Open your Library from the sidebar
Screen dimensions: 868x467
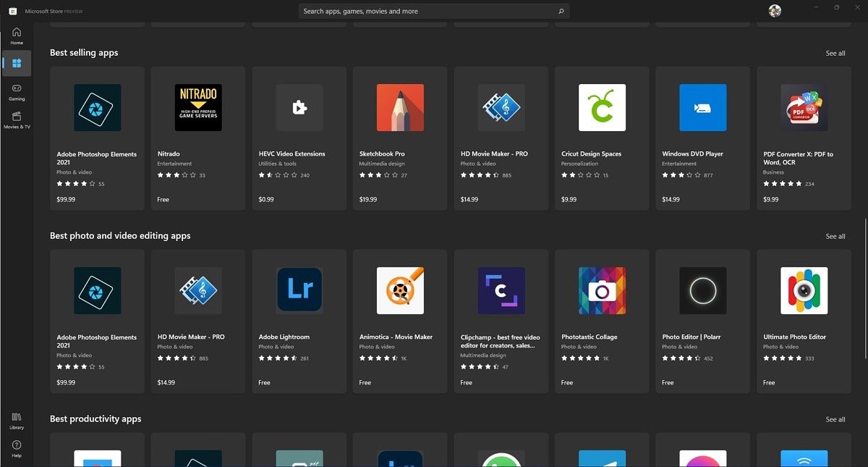pos(16,420)
